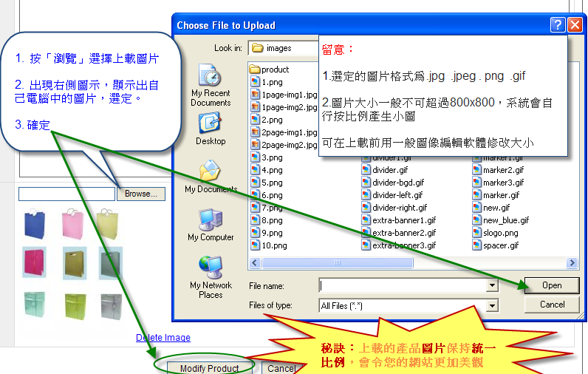588x374 pixels.
Task: Open the product folder in file list
Action: (274, 69)
